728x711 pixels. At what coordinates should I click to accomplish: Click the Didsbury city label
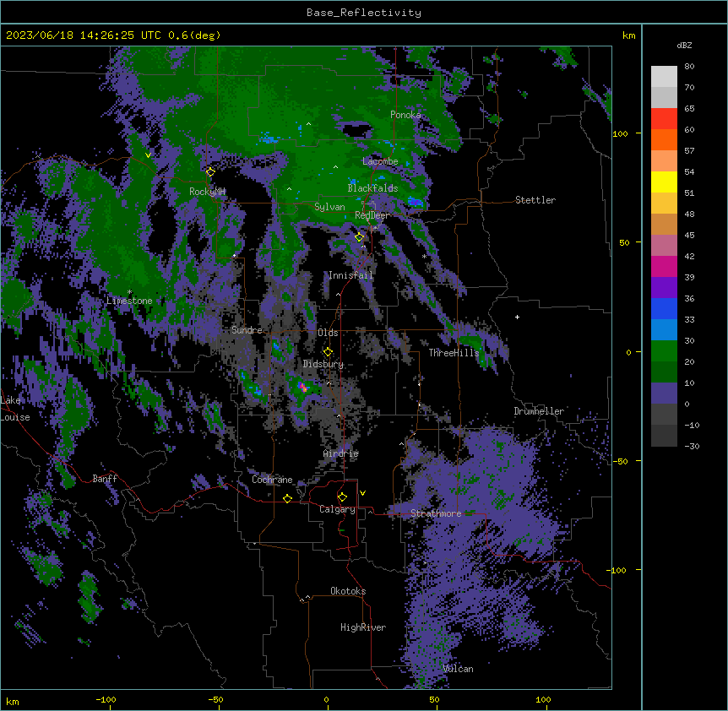(x=323, y=364)
